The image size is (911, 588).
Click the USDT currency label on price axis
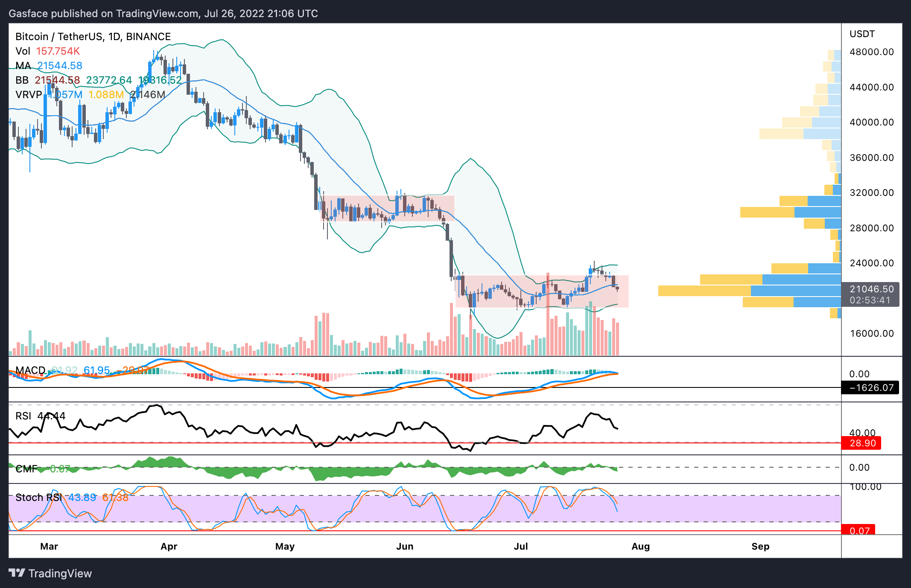pyautogui.click(x=862, y=34)
